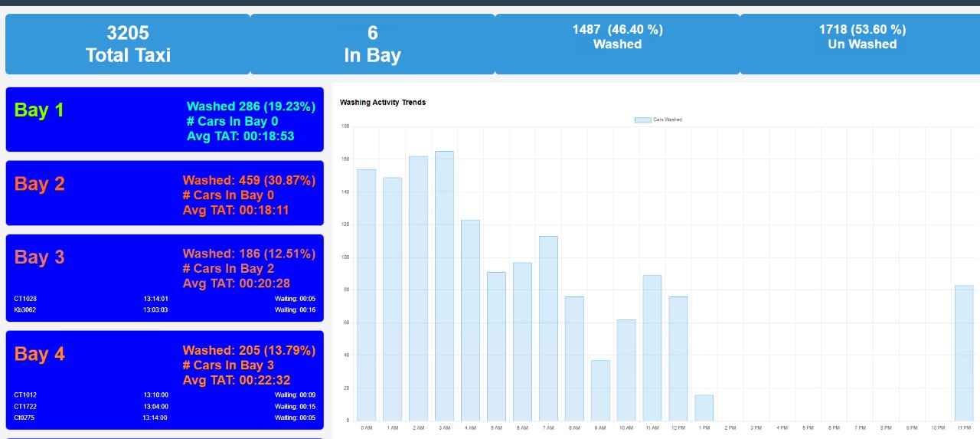The width and height of the screenshot is (980, 439).
Task: Toggle the Cars Washed legend swatch
Action: point(642,120)
